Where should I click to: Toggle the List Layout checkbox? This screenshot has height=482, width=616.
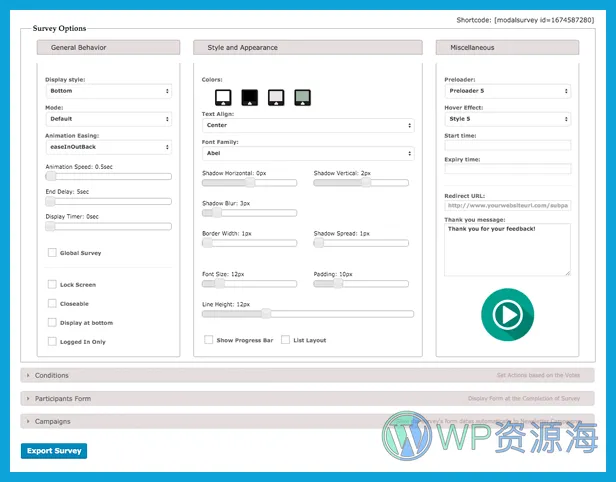(285, 340)
